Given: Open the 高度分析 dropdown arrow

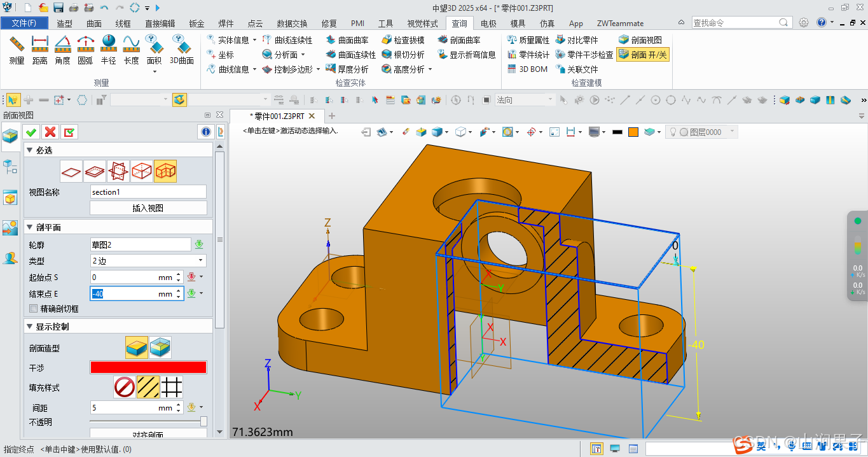Looking at the screenshot, I should click(x=430, y=69).
